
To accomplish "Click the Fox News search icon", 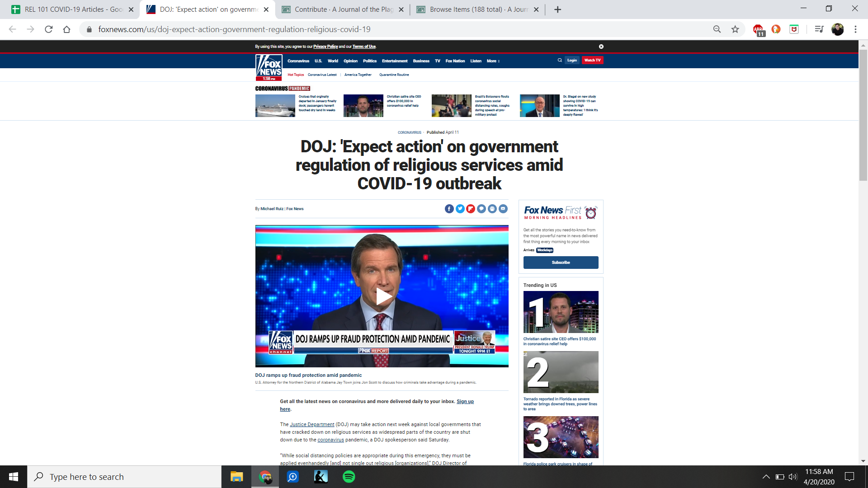I will (560, 60).
